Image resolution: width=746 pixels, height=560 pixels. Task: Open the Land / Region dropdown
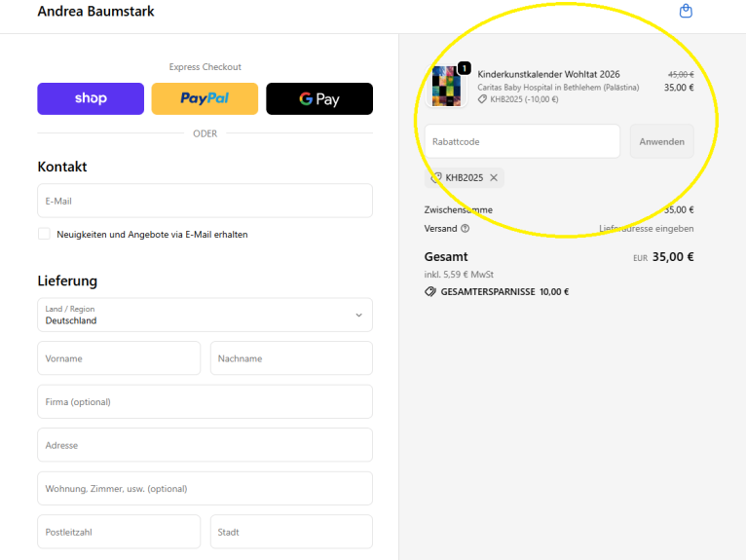click(205, 315)
